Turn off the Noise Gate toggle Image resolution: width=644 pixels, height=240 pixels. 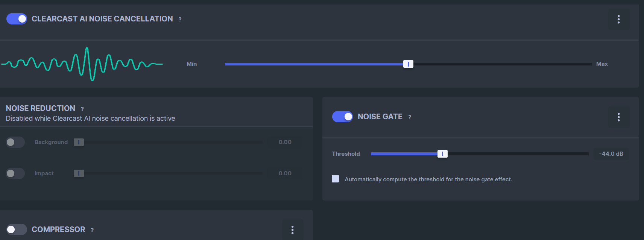coord(342,117)
